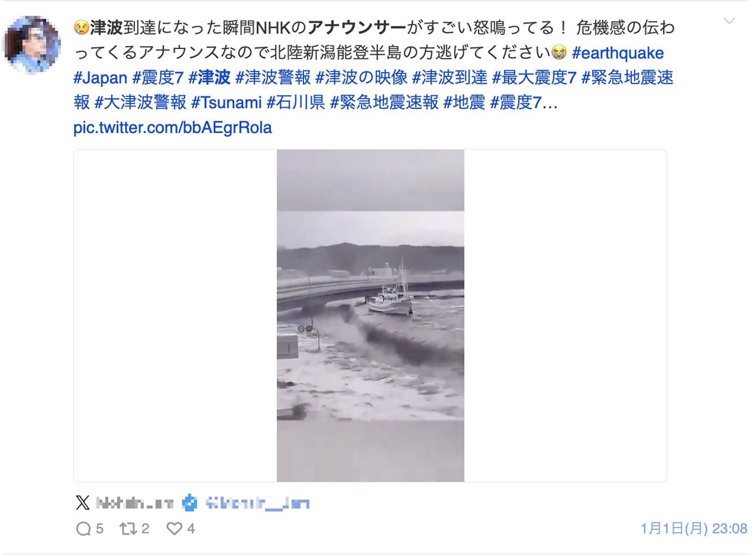Click the #津波到達 hashtag
The height and width of the screenshot is (557, 756).
pyautogui.click(x=450, y=78)
